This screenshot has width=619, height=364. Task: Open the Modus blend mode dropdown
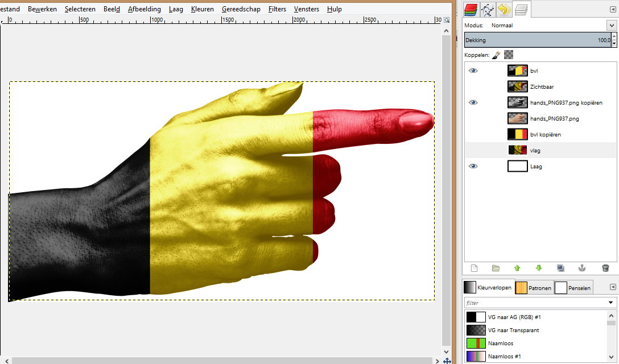click(x=610, y=26)
